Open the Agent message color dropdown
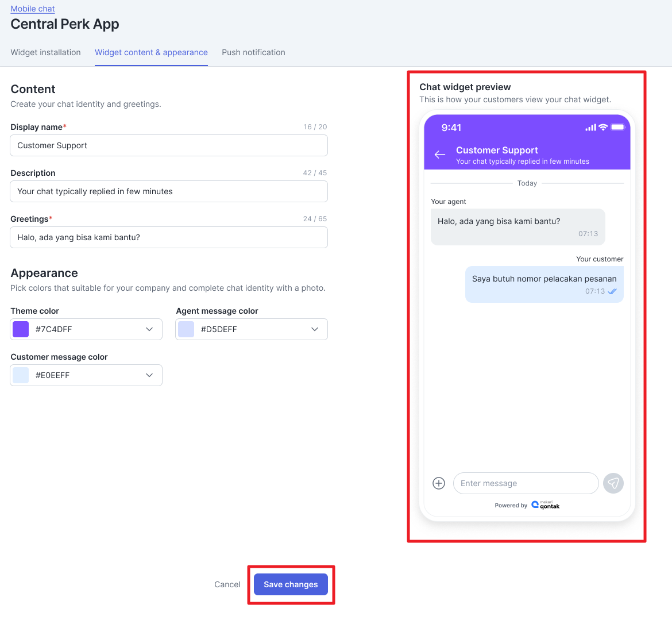The width and height of the screenshot is (672, 620). tap(314, 329)
